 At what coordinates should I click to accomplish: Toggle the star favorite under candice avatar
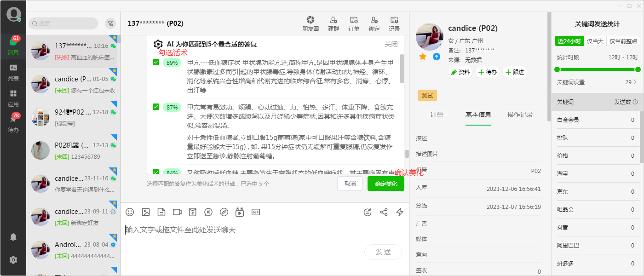(x=423, y=57)
